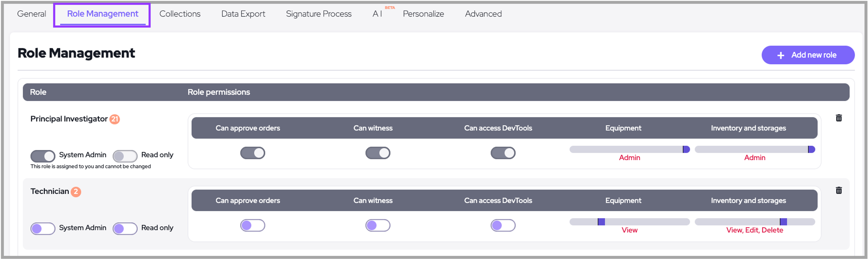Toggle Read only for Principal Investigator
The width and height of the screenshot is (868, 259).
click(125, 156)
